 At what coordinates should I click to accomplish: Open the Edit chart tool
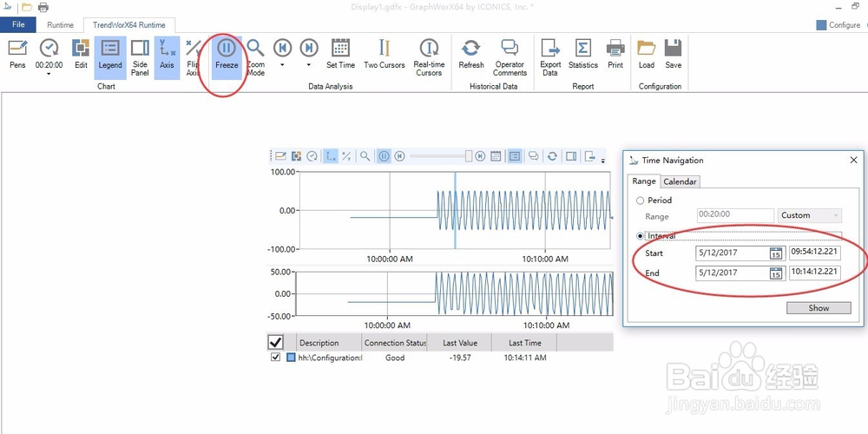[x=81, y=54]
